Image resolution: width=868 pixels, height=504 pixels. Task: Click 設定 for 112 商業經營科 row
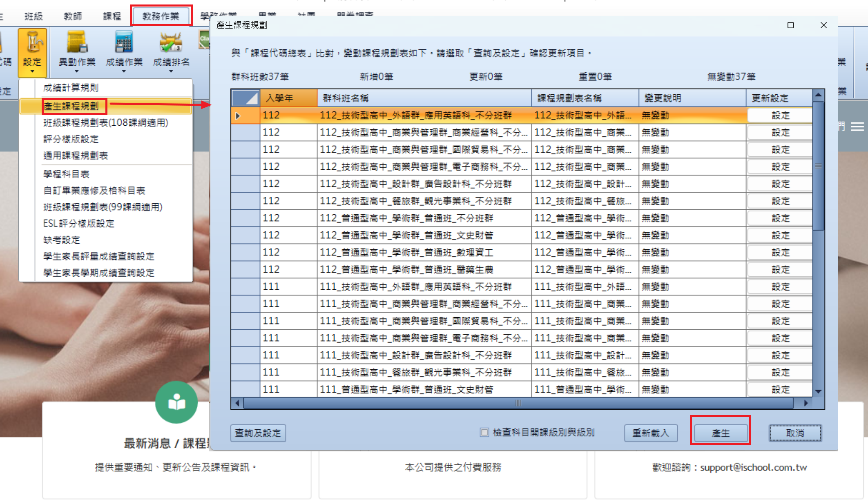click(780, 133)
